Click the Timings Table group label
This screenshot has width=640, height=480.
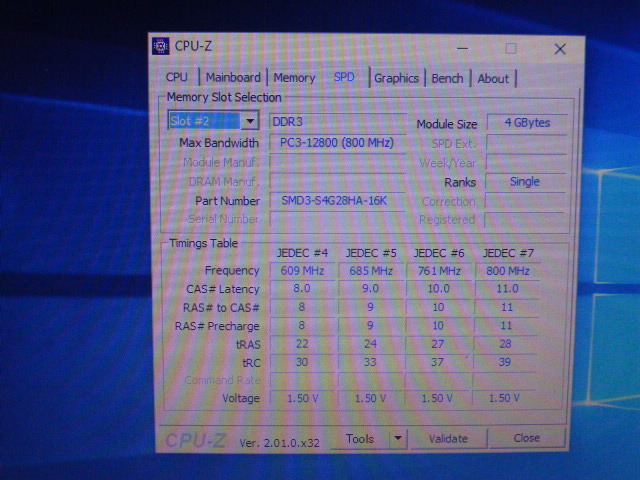(x=203, y=243)
